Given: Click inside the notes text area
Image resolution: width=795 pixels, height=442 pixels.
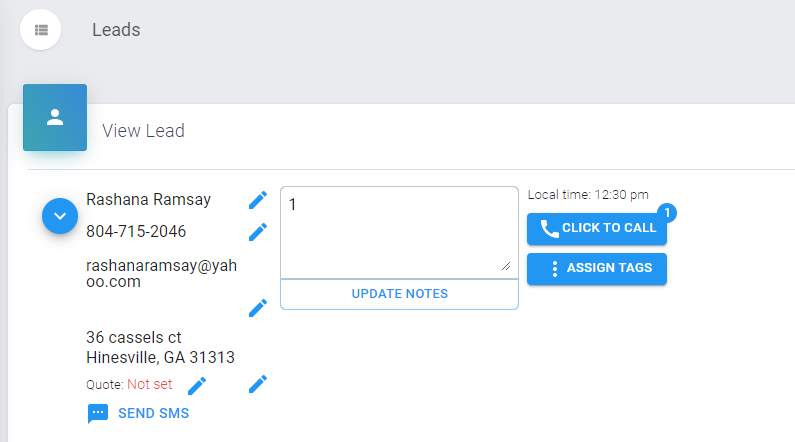Looking at the screenshot, I should coord(400,233).
